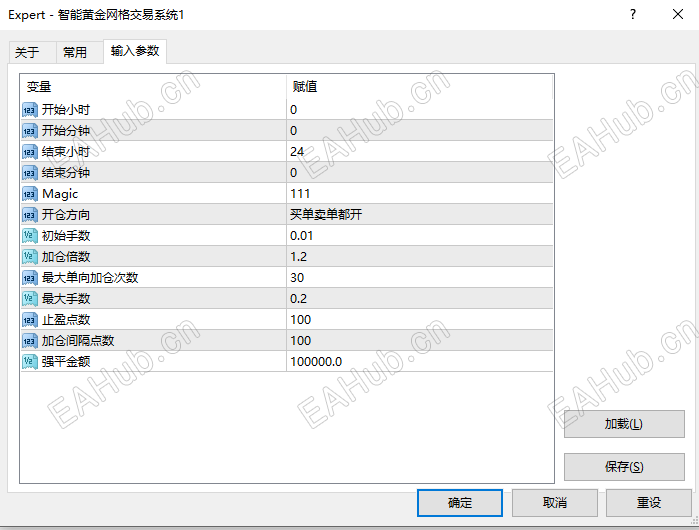Screen dimensions: 699x530
Task: Select the 加仓间隔点数 variable name
Action: pyautogui.click(x=78, y=341)
